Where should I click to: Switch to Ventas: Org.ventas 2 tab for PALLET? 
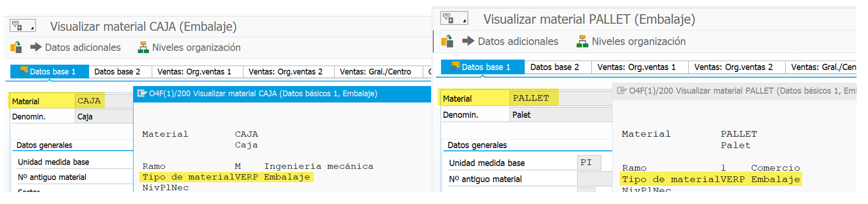point(733,67)
